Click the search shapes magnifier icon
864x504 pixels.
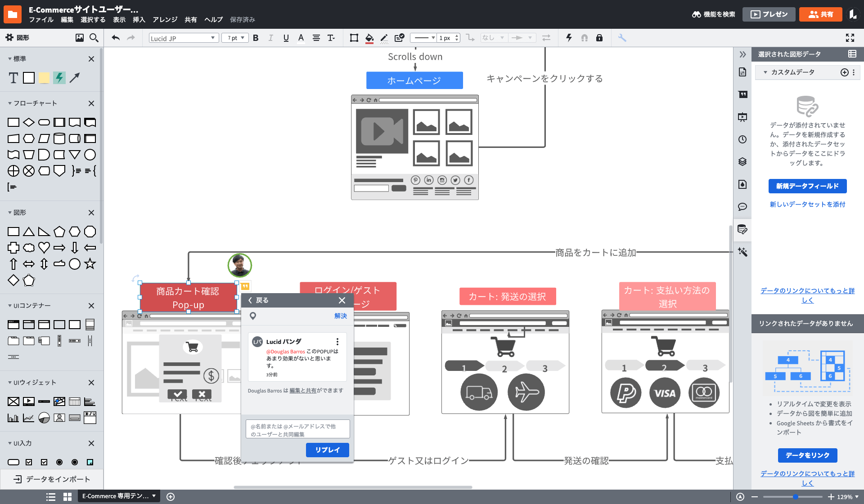click(x=94, y=38)
